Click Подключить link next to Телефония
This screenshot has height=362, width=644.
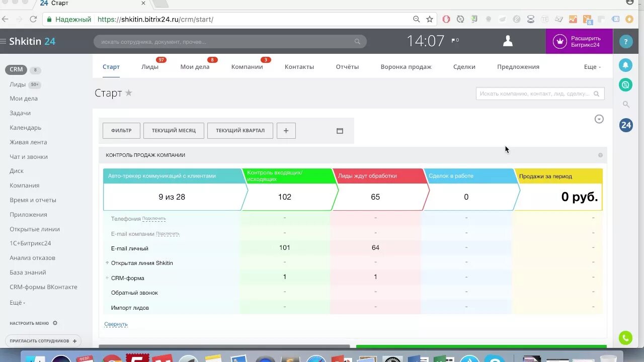[154, 219]
